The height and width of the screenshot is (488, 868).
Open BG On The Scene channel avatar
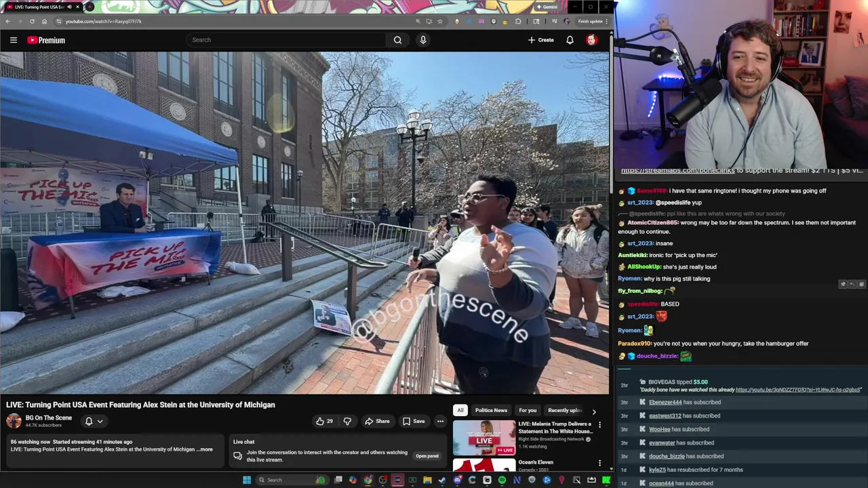click(x=14, y=421)
